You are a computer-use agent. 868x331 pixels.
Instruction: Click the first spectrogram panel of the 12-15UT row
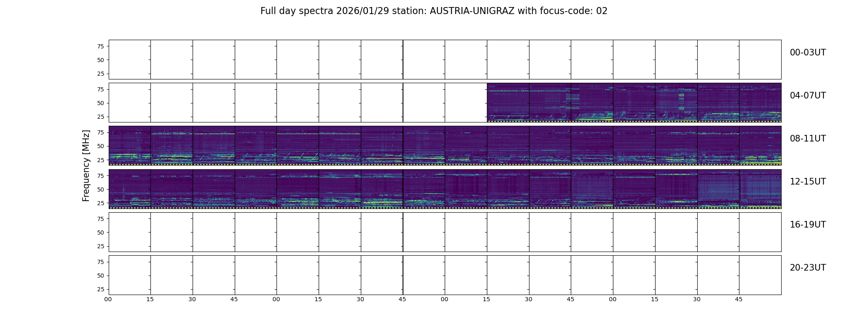(130, 189)
